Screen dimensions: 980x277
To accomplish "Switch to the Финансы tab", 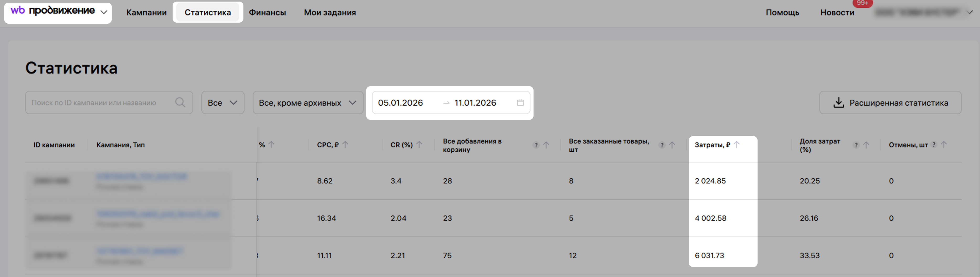I will click(267, 13).
